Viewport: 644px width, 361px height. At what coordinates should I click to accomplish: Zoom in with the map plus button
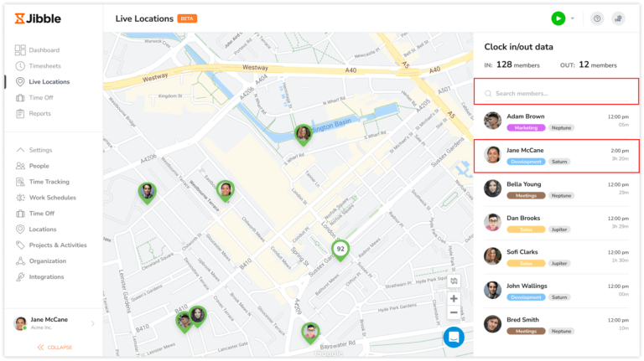454,299
